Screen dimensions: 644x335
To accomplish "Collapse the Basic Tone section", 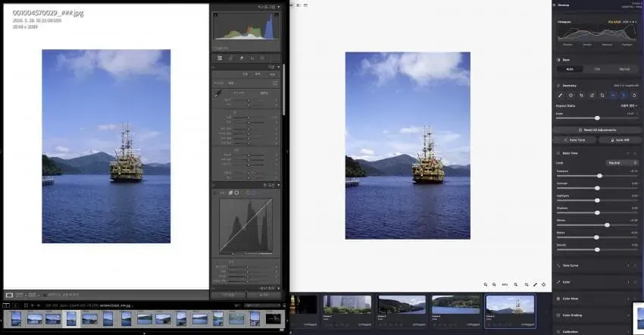I will pos(628,153).
